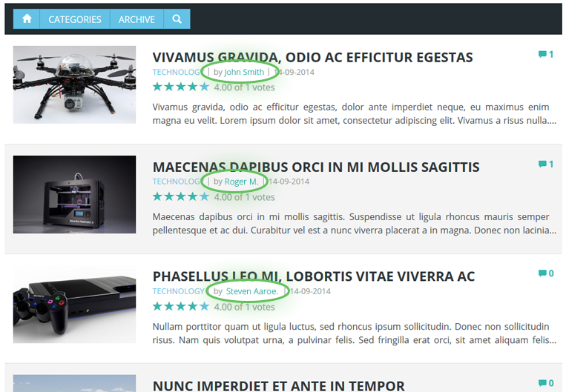This screenshot has width=566, height=392.
Task: Open author John Smith's profile link
Action: tap(244, 72)
